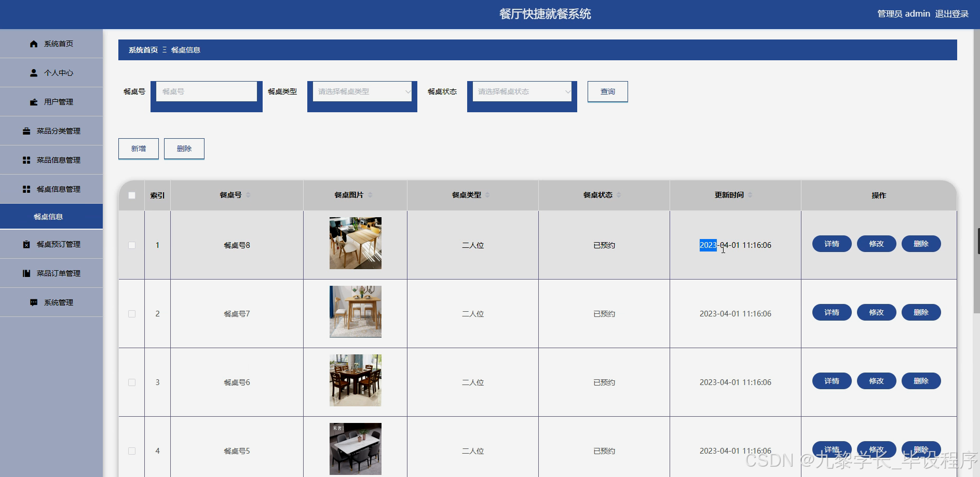
Task: Sort by 餐桌类型 column arrows
Action: pos(487,195)
